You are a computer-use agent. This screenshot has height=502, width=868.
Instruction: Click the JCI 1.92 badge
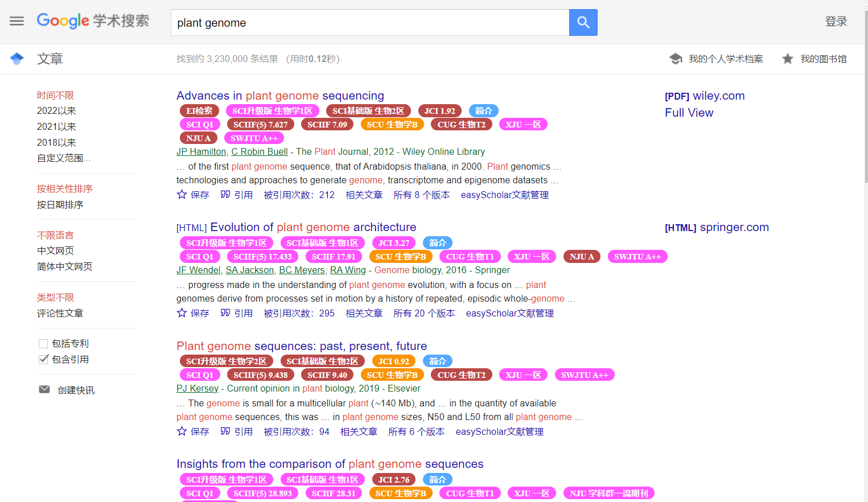(440, 110)
